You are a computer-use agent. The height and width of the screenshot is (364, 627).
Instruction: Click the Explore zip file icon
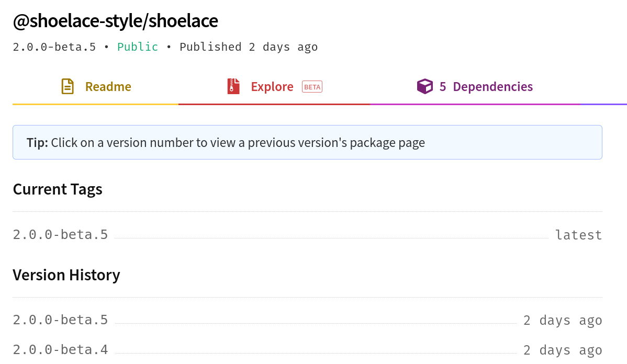(233, 86)
